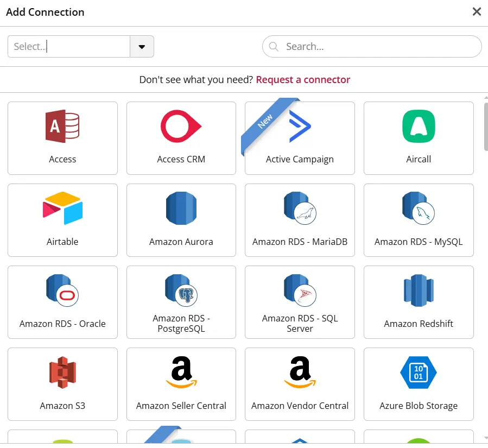This screenshot has height=448, width=488.
Task: Pick the Amazon RDS SQL Server icon
Action: [x=300, y=290]
